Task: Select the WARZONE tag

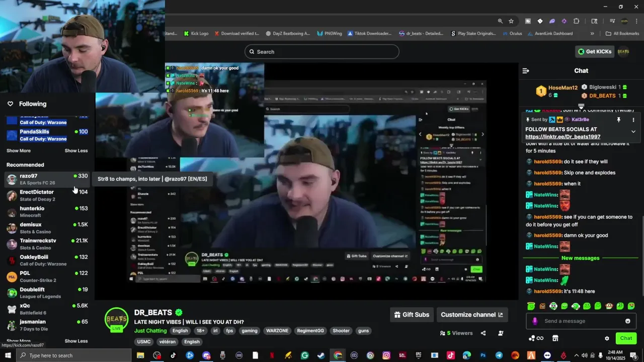Action: tap(277, 331)
